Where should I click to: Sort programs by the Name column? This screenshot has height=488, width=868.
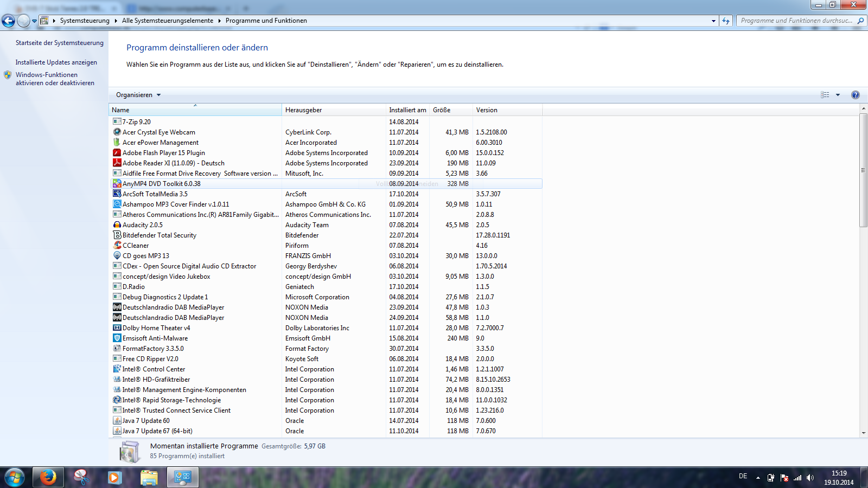coord(195,110)
